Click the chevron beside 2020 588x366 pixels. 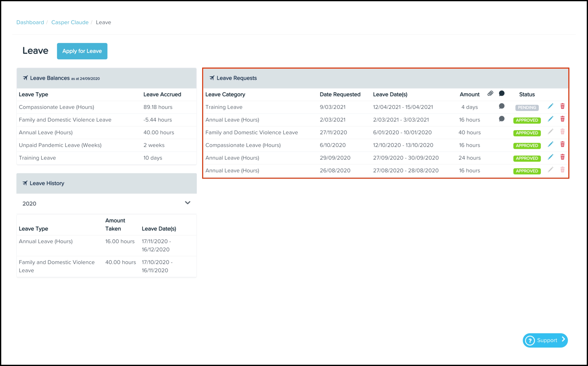pyautogui.click(x=187, y=203)
